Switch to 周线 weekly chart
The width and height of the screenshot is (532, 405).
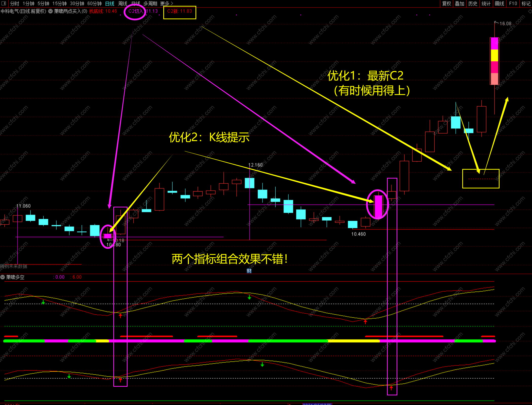point(123,4)
